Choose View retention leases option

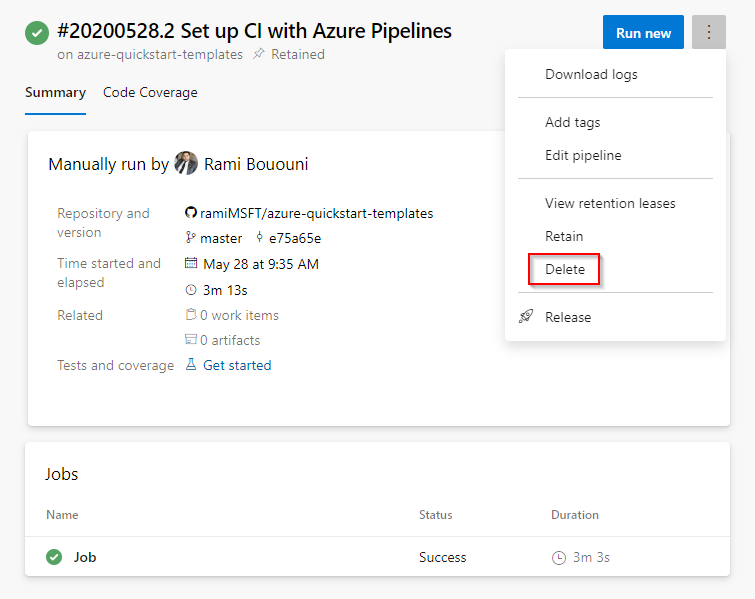[x=610, y=203]
